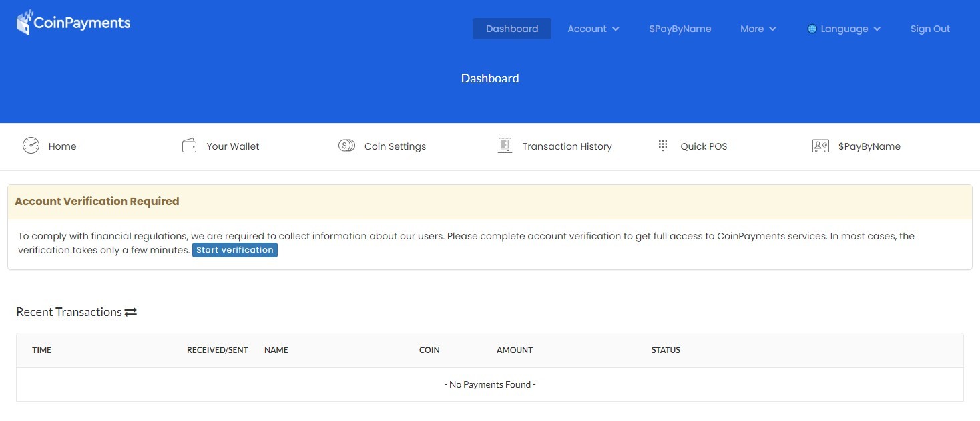Click the STATUS column header

click(666, 349)
